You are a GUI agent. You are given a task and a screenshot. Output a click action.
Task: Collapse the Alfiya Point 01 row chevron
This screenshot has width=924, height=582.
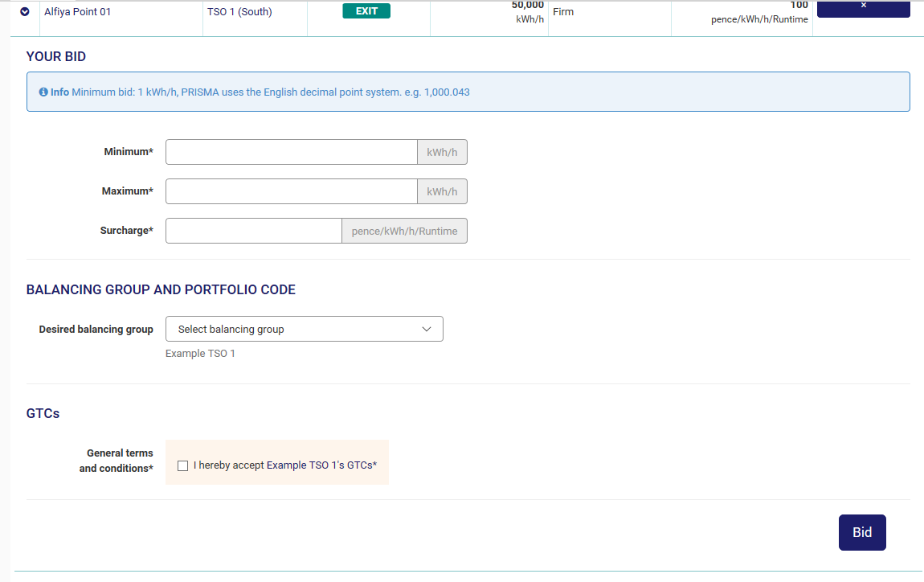(x=24, y=12)
